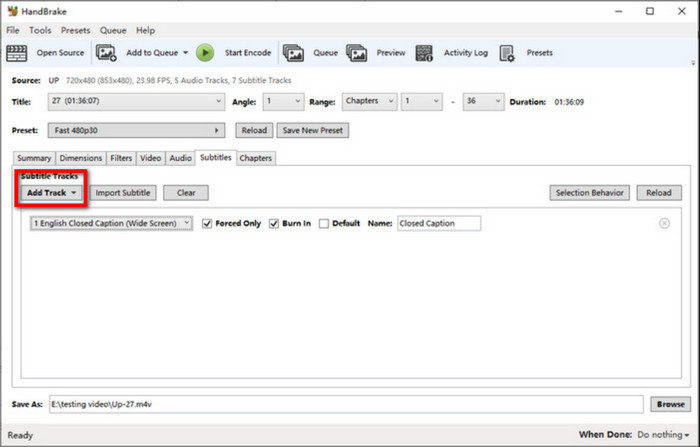Open the Angle dropdown

[283, 101]
